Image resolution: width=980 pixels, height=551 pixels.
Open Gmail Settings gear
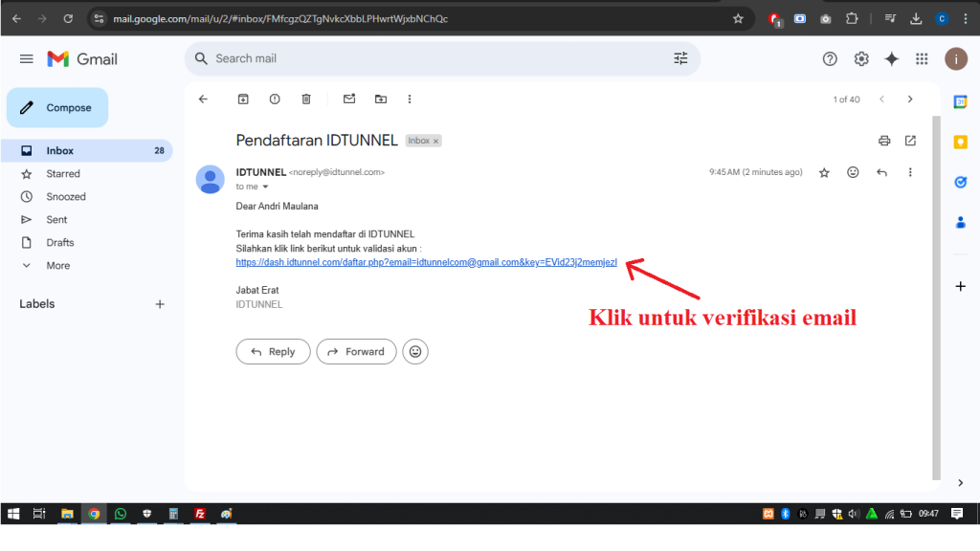click(x=861, y=58)
